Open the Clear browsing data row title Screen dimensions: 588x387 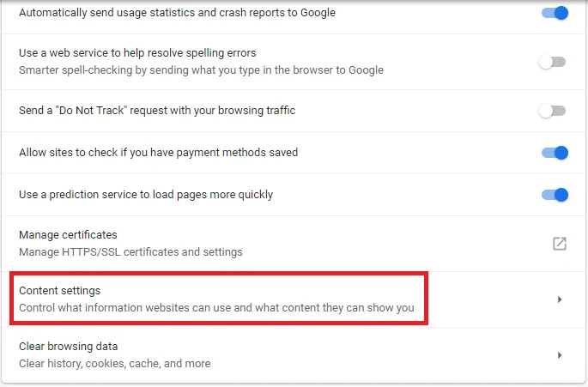[x=69, y=347]
